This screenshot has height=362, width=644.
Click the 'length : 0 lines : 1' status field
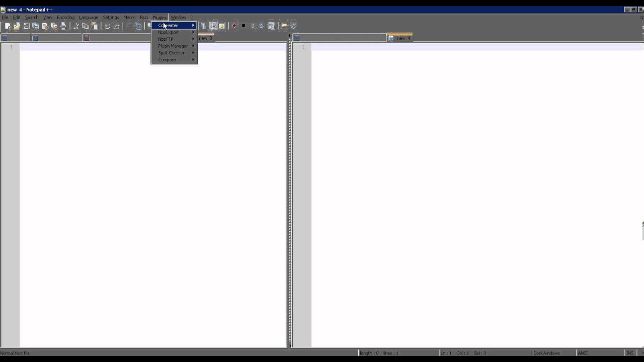(x=379, y=353)
